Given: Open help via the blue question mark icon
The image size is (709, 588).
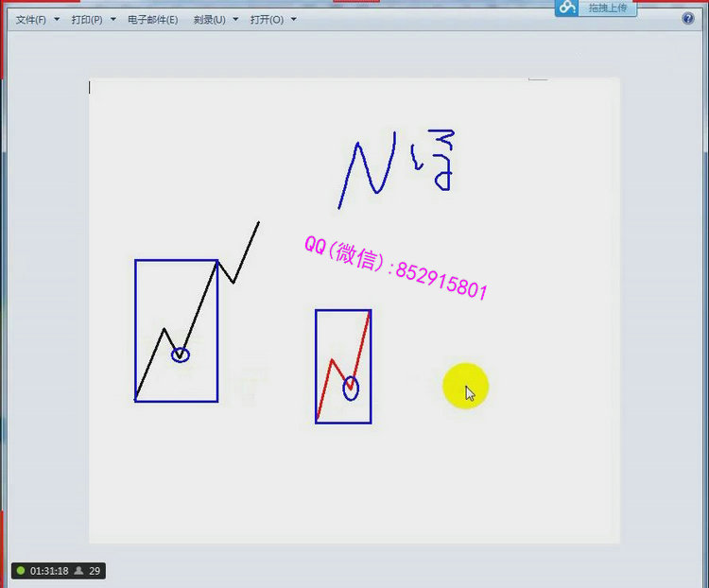Looking at the screenshot, I should 688,19.
